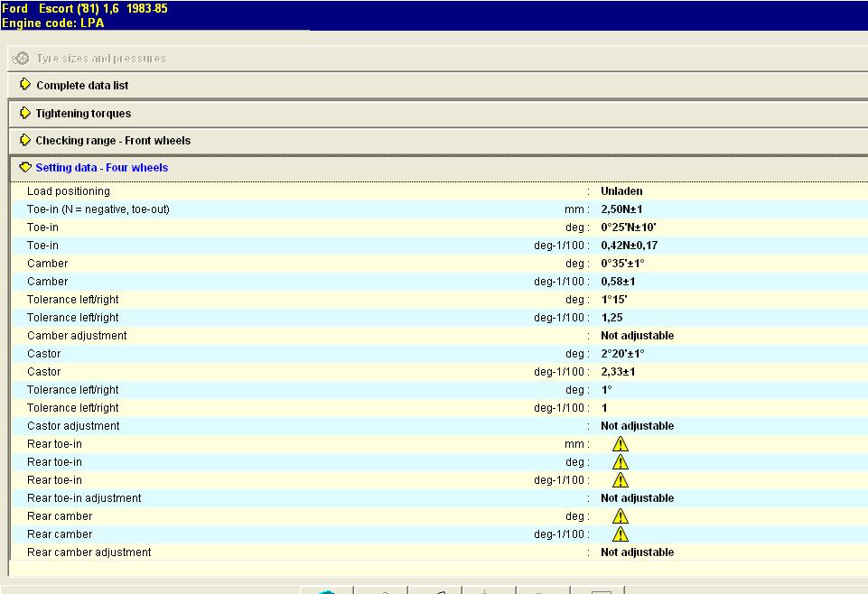Select the Camber label beside 0°35'±1°
This screenshot has width=868, height=594.
48,264
